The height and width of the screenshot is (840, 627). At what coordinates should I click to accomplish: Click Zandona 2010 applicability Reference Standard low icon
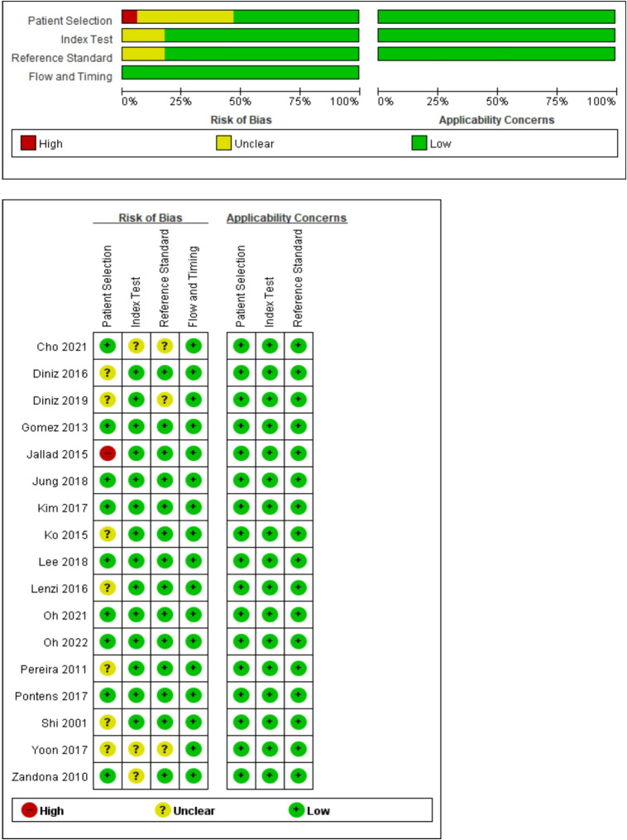pyautogui.click(x=299, y=775)
